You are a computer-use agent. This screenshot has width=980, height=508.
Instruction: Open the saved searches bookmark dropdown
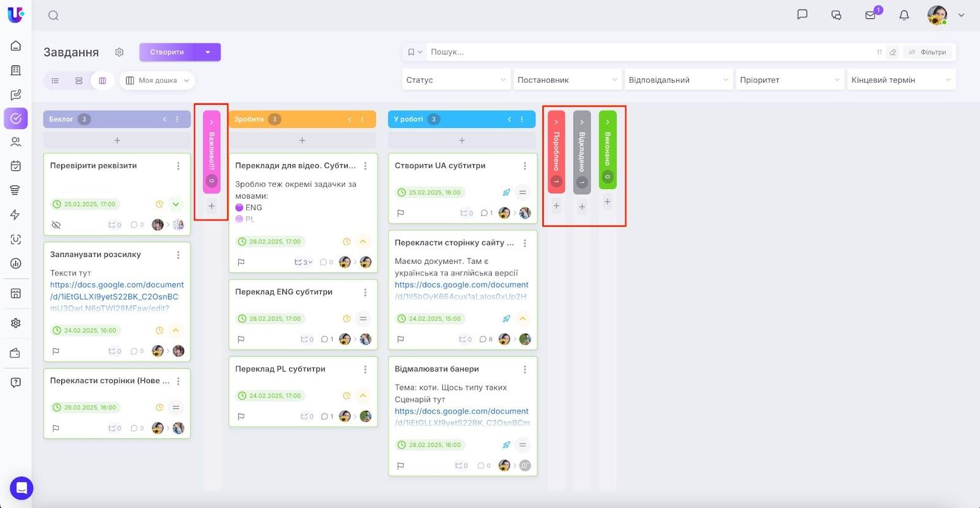click(415, 52)
